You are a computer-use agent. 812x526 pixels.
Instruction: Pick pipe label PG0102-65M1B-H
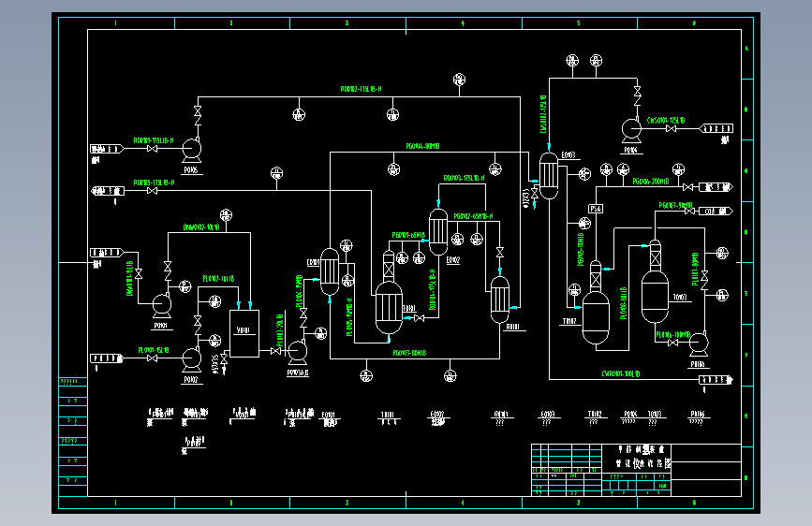point(473,216)
